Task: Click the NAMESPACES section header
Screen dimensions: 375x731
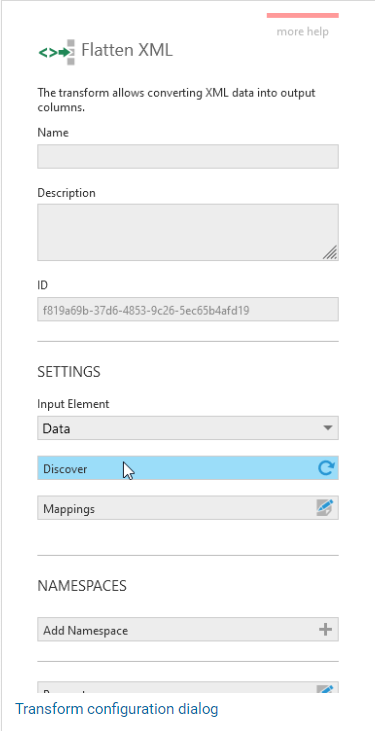Action: pos(82,586)
